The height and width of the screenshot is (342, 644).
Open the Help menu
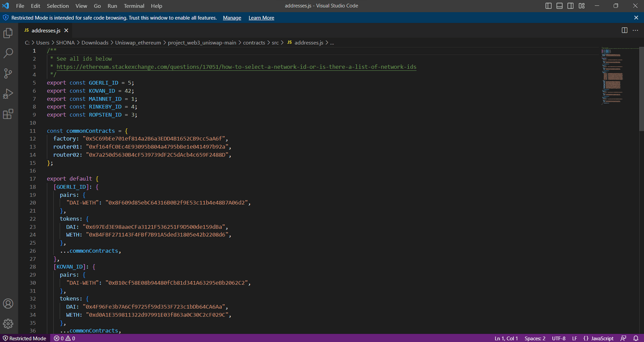click(x=157, y=6)
